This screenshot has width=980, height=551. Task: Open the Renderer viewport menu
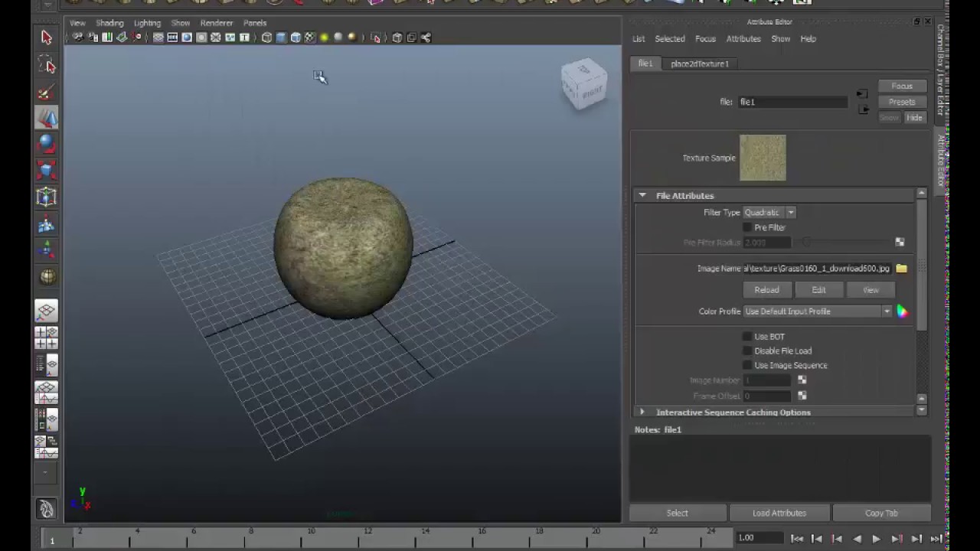(216, 23)
